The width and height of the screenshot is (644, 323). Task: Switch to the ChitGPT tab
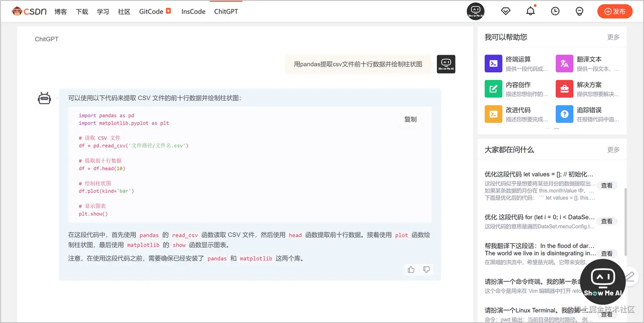(226, 12)
